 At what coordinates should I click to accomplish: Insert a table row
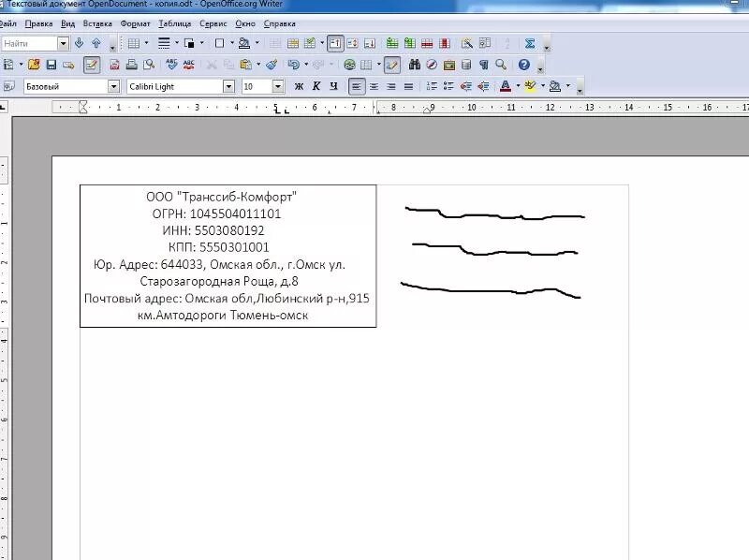pyautogui.click(x=392, y=43)
